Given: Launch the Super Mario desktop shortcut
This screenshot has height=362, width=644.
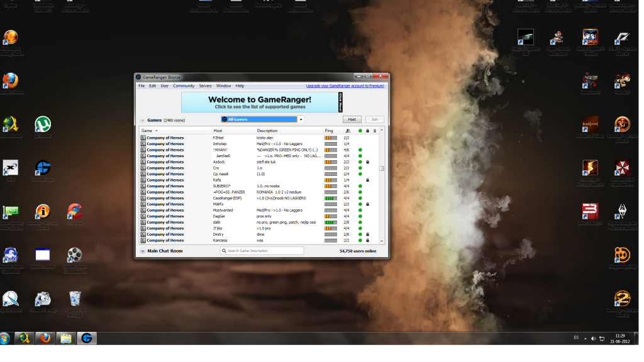Looking at the screenshot, I should click(x=558, y=37).
